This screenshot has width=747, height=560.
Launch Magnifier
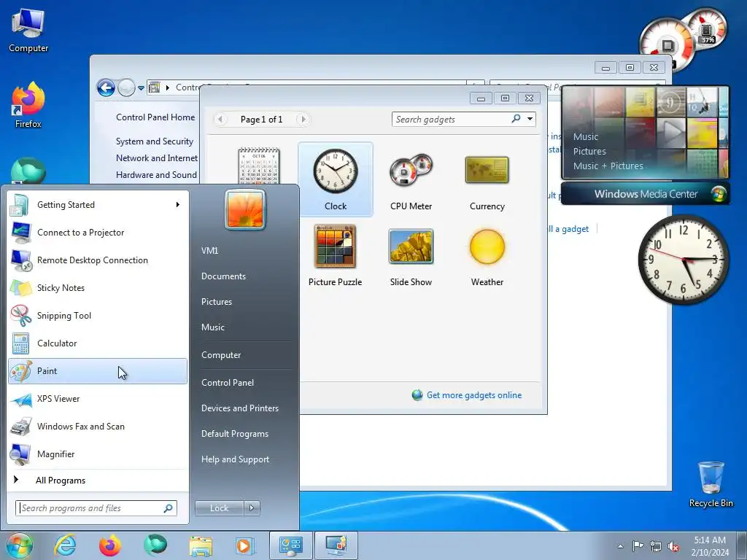click(98, 454)
